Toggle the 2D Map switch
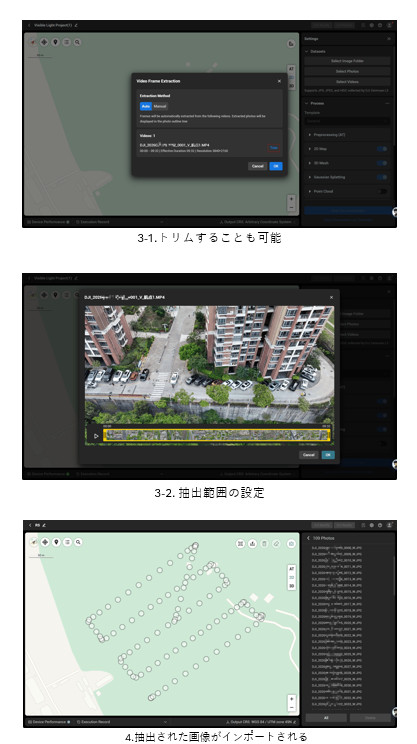Screen dimensions: 417x744 (x=382, y=149)
